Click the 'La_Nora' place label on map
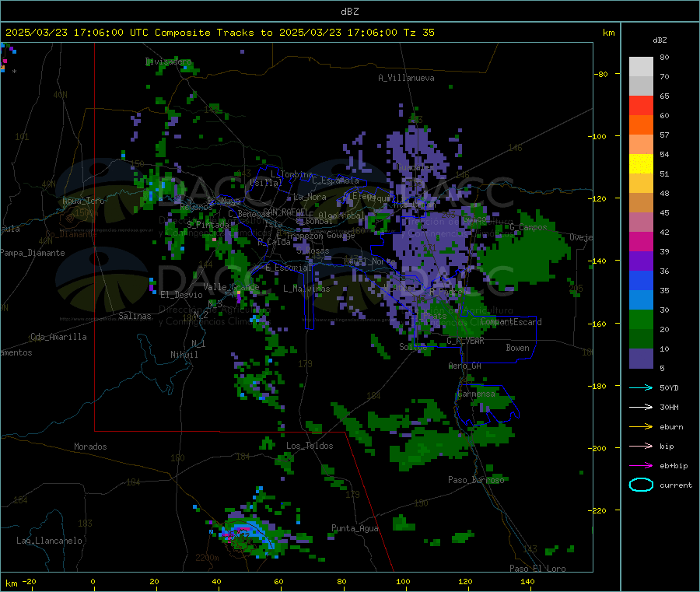Screen dimensions: 700x592 pos(310,197)
